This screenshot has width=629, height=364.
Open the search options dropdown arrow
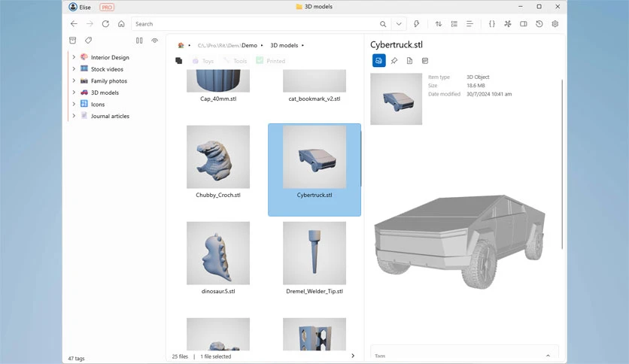point(399,24)
